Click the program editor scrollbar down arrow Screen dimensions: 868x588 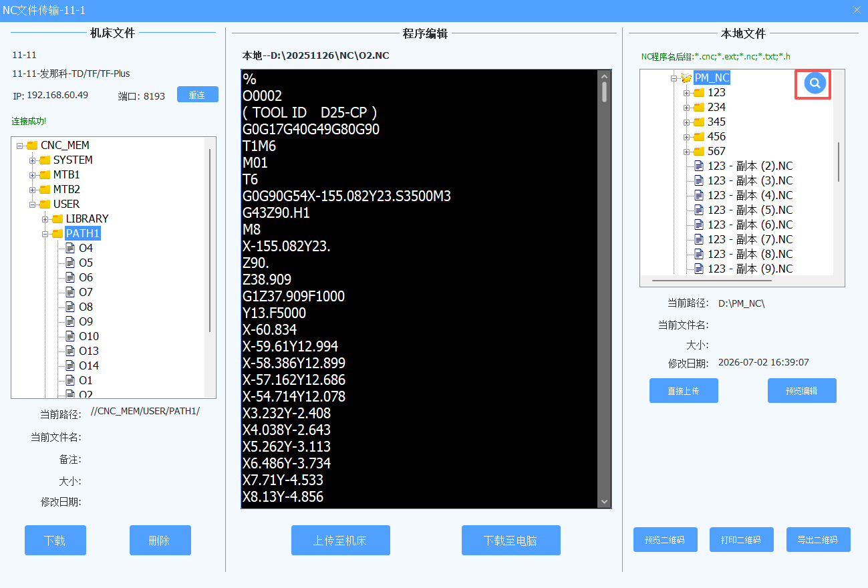pyautogui.click(x=604, y=500)
